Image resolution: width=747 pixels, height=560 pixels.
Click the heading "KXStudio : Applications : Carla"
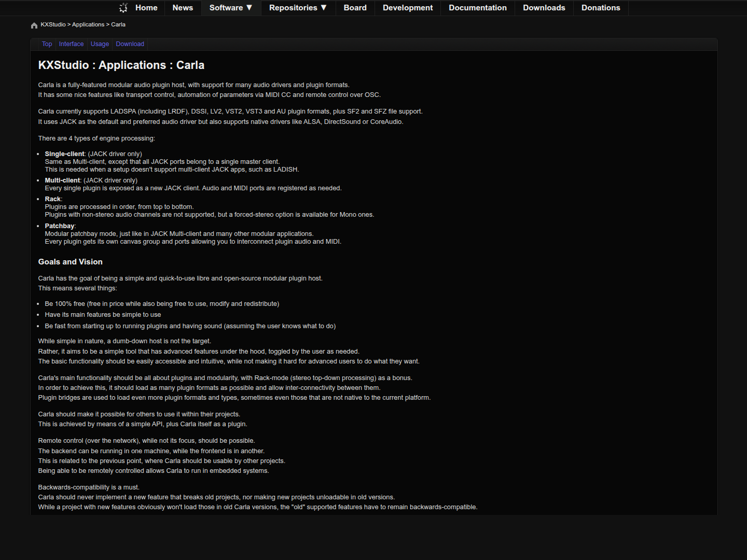click(121, 65)
